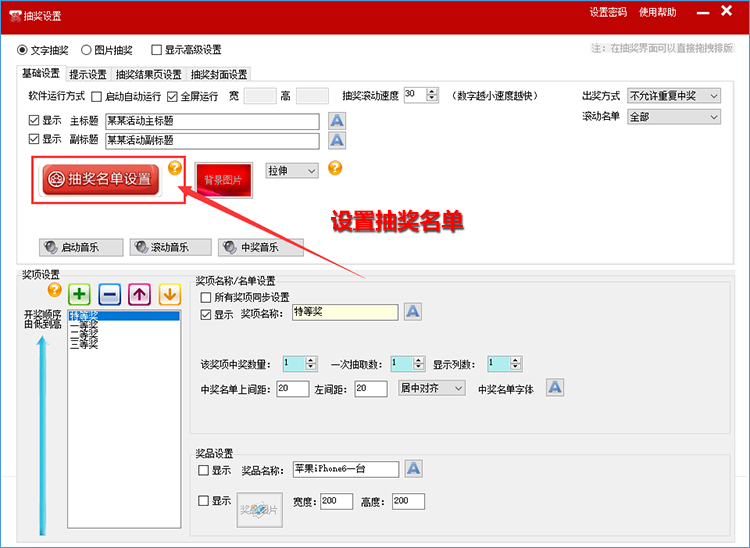Move prize down with orange arrow icon
Image resolution: width=750 pixels, height=548 pixels.
(169, 294)
